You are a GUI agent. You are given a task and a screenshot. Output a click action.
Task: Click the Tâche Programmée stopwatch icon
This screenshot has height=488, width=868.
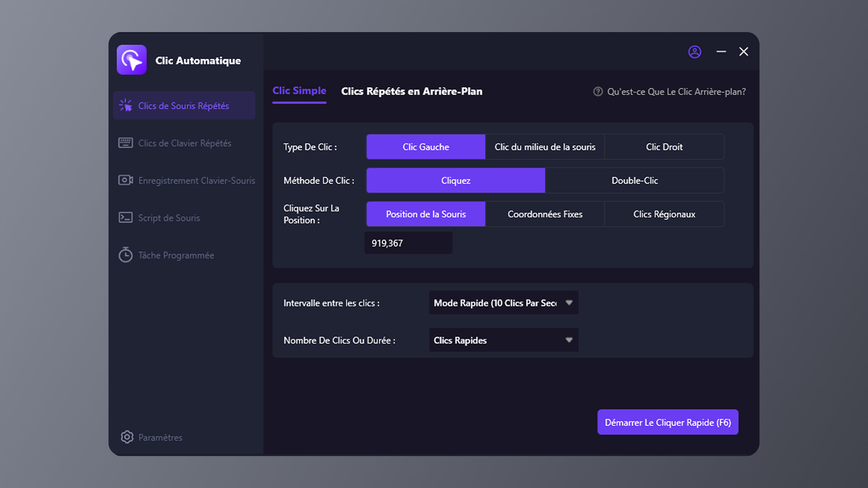(125, 255)
